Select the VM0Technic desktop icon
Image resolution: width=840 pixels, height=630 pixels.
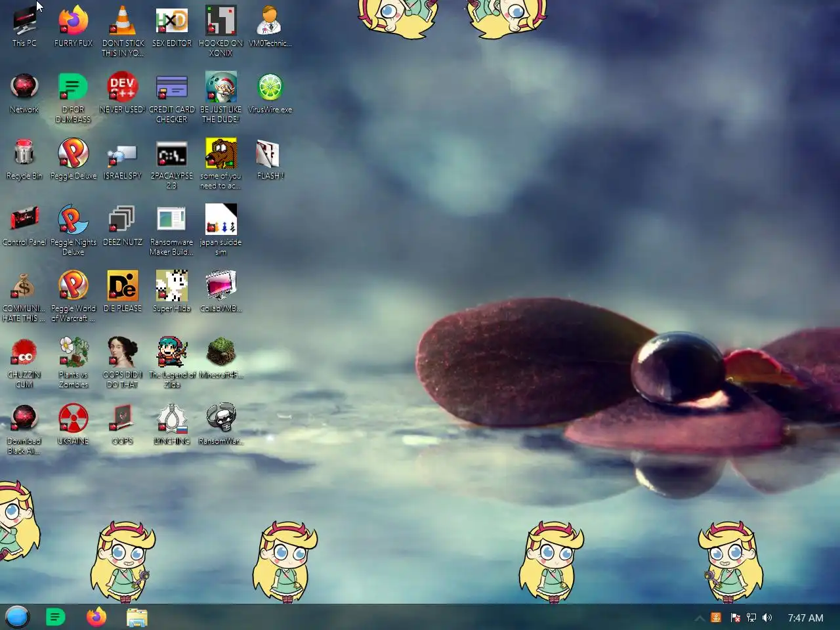coord(270,26)
